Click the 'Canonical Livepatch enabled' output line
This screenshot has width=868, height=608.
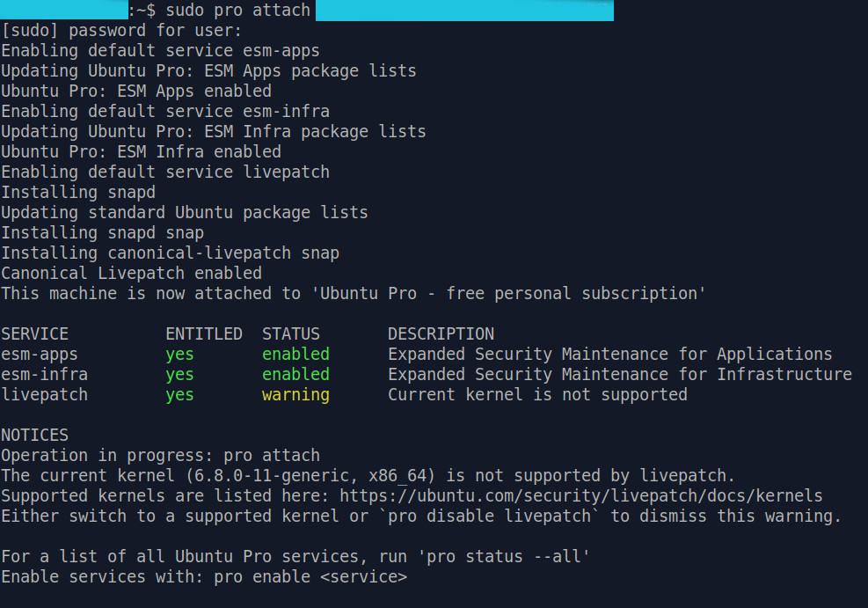pos(131,274)
